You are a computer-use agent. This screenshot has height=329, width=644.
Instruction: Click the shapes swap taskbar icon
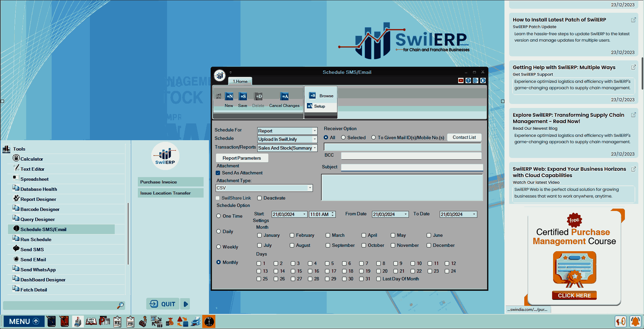pyautogui.click(x=183, y=321)
